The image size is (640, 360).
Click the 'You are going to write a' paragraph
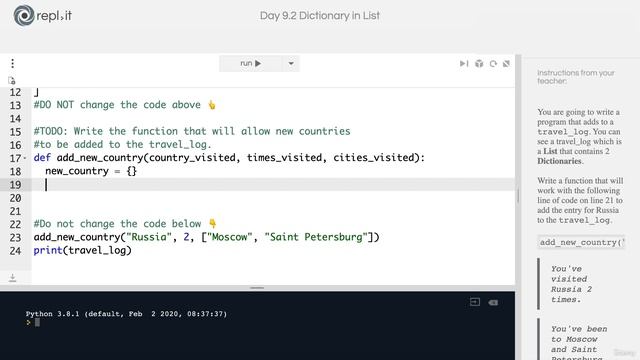point(579,136)
